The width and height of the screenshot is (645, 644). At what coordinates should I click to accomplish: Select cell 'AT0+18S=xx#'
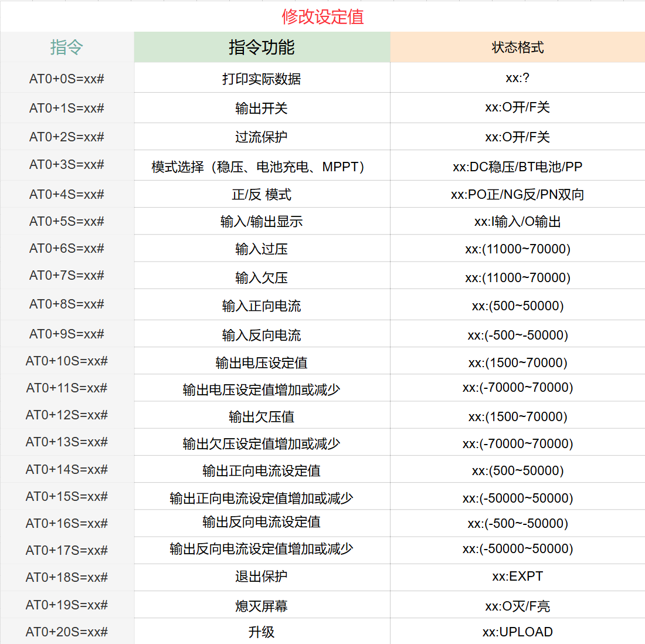coord(67,578)
